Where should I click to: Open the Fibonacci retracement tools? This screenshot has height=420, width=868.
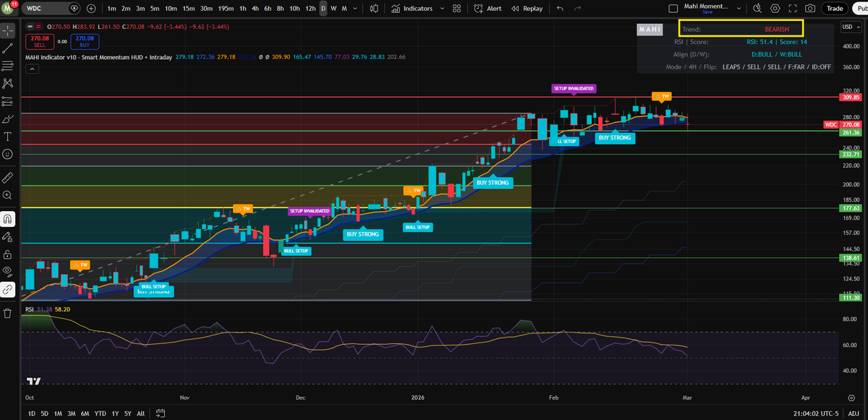click(x=7, y=66)
